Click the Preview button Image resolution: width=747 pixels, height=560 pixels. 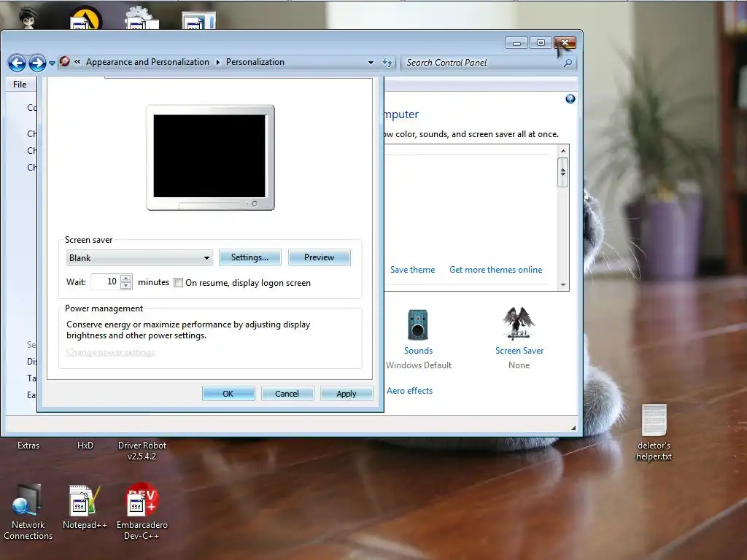click(320, 257)
